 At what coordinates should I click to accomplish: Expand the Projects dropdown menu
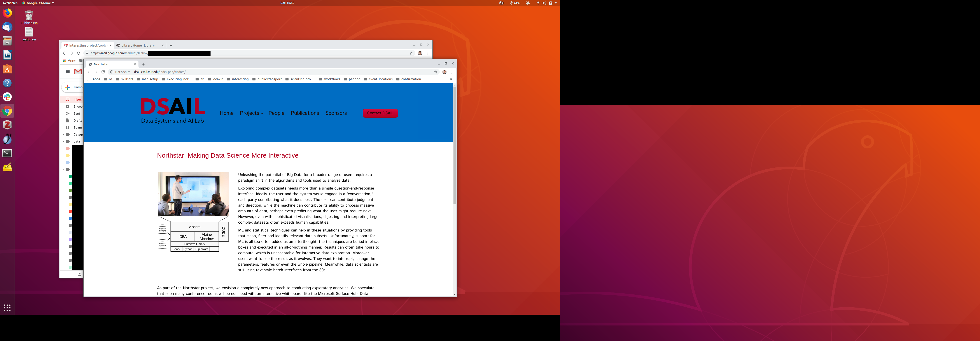[252, 113]
